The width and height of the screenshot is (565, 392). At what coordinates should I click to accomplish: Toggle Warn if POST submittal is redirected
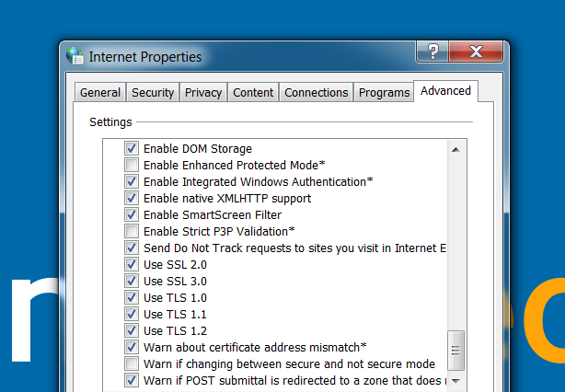pyautogui.click(x=132, y=380)
